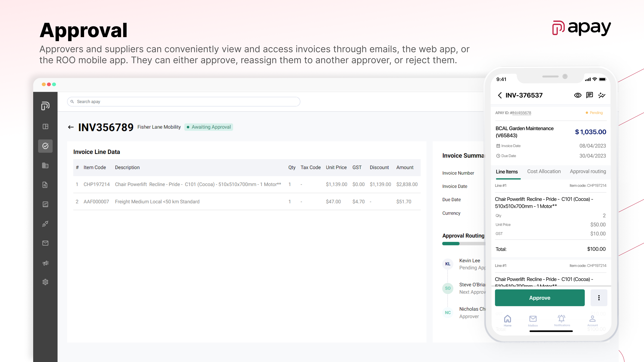Toggle the eye view icon on mobile header
Image resolution: width=644 pixels, height=362 pixels.
[577, 95]
